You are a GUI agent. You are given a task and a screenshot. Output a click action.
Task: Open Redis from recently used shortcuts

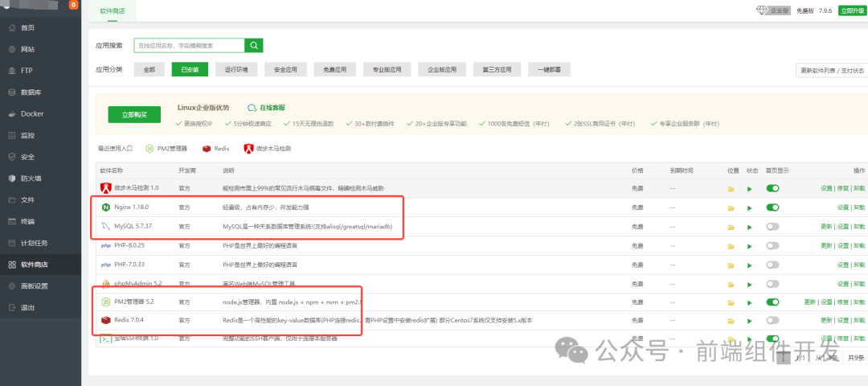tap(216, 149)
